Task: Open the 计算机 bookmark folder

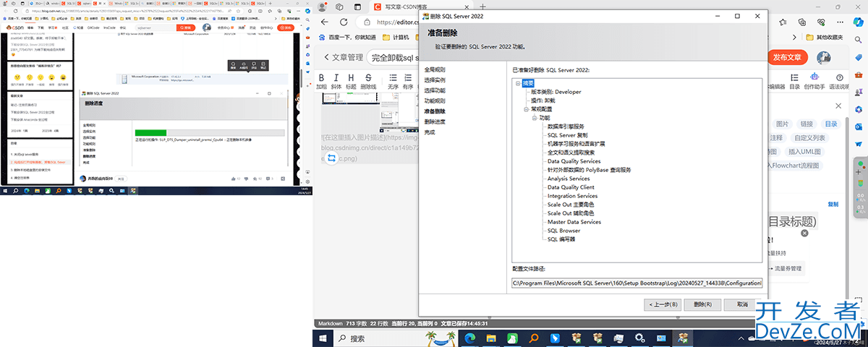Action: (396, 37)
